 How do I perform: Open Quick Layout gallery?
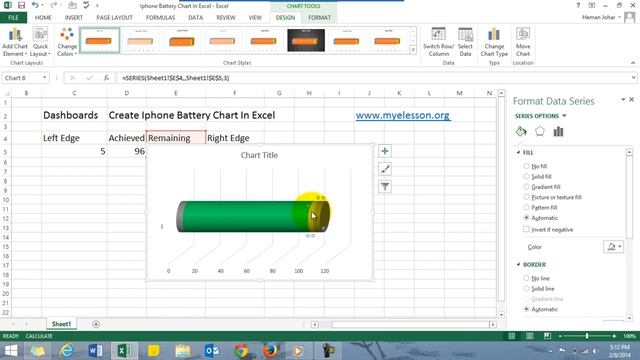click(x=40, y=42)
